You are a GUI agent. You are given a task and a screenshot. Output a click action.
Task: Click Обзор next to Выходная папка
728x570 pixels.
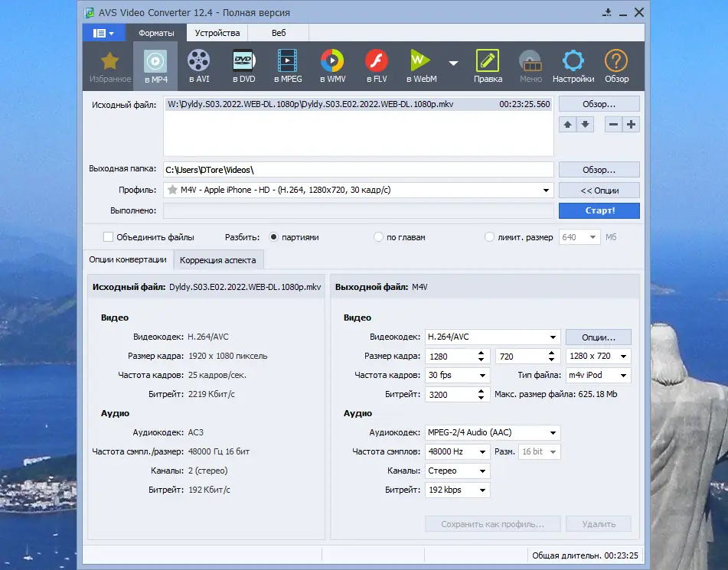click(x=599, y=169)
